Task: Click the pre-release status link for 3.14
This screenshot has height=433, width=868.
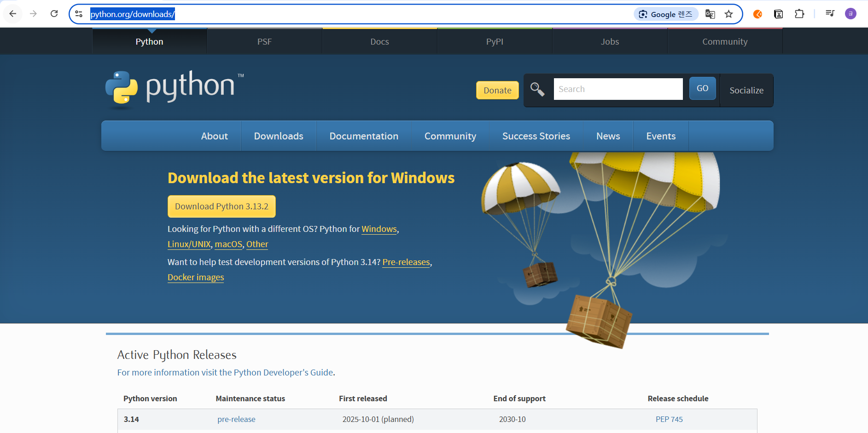Action: (236, 419)
